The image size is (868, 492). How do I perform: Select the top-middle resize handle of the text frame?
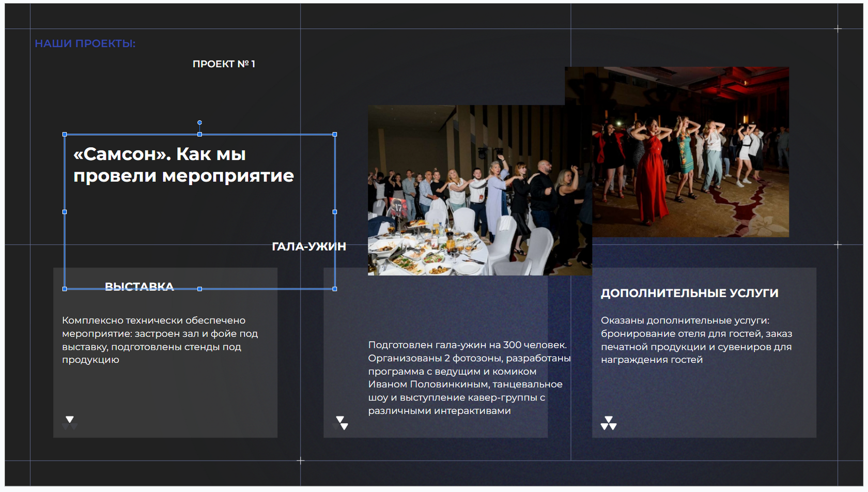199,133
